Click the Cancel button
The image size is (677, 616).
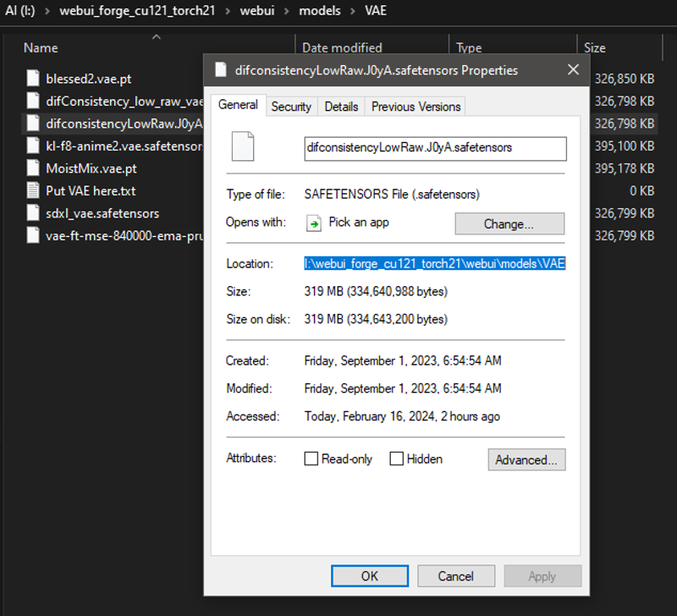coord(456,576)
